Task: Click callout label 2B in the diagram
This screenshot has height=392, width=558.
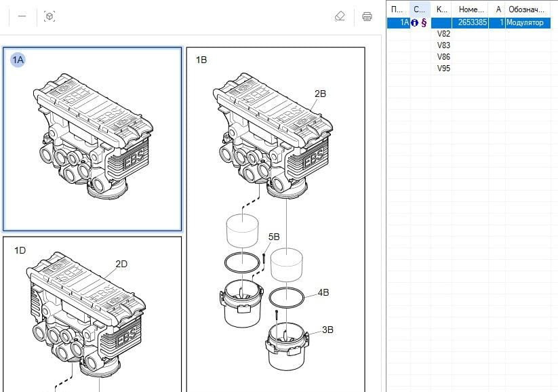Action: point(319,94)
